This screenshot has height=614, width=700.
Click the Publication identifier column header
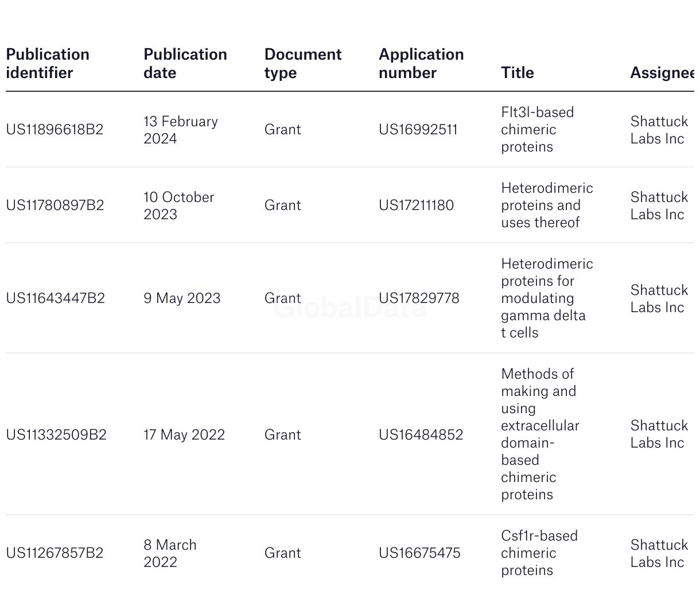click(x=48, y=63)
